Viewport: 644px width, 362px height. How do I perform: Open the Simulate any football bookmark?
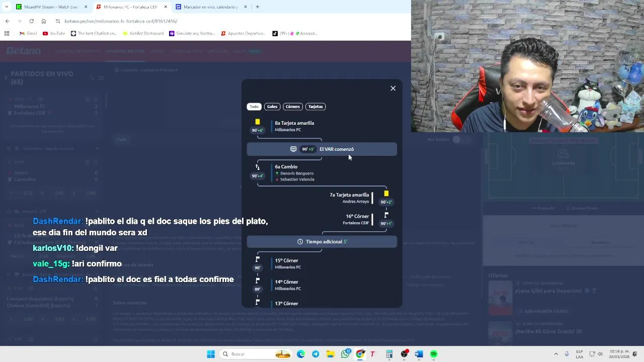click(x=193, y=34)
